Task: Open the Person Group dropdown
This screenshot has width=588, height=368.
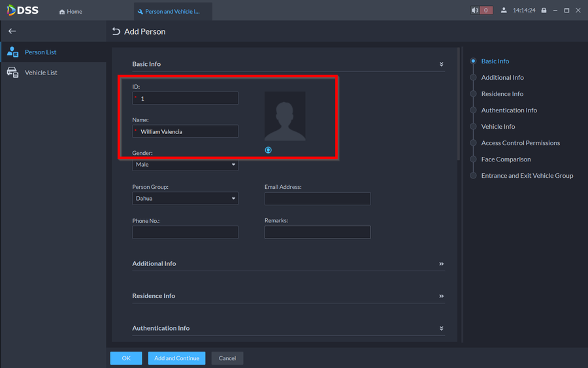Action: [186, 199]
